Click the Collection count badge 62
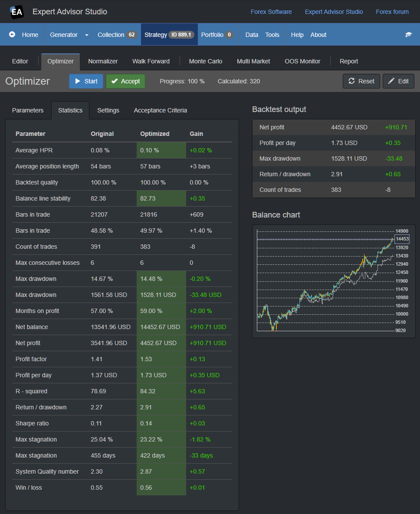Viewport: 420px width, 514px height. (x=132, y=35)
